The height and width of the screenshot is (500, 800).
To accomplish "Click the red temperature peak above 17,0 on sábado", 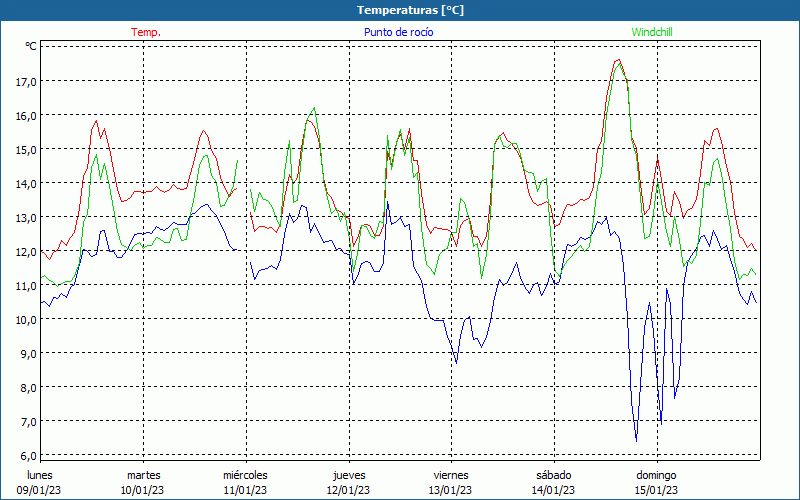I will coord(618,60).
